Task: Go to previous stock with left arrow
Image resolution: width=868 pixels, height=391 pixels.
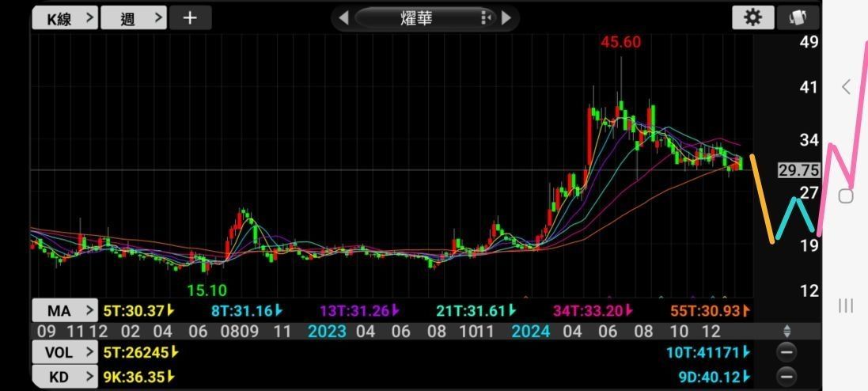Action: pos(343,17)
